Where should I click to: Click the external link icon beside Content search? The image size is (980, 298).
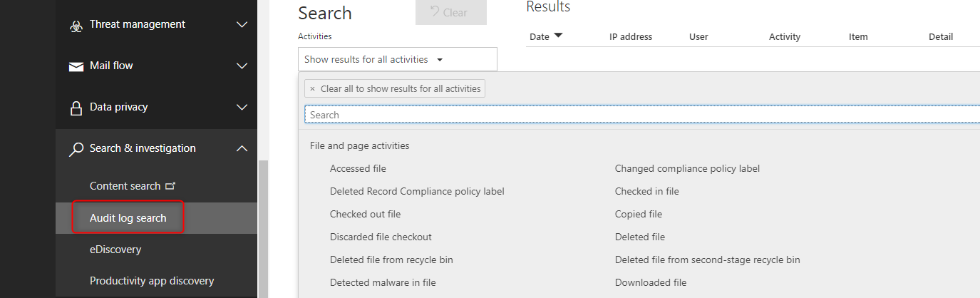point(170,186)
